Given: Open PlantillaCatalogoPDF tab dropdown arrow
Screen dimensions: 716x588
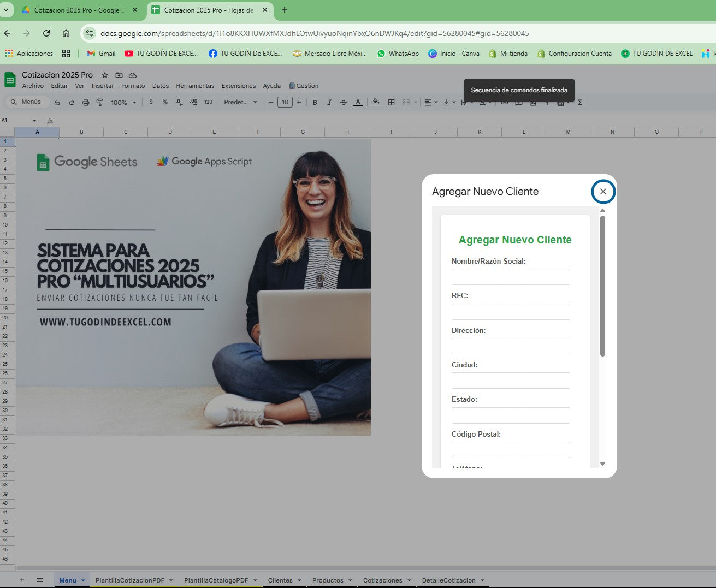Looking at the screenshot, I should click(x=255, y=580).
